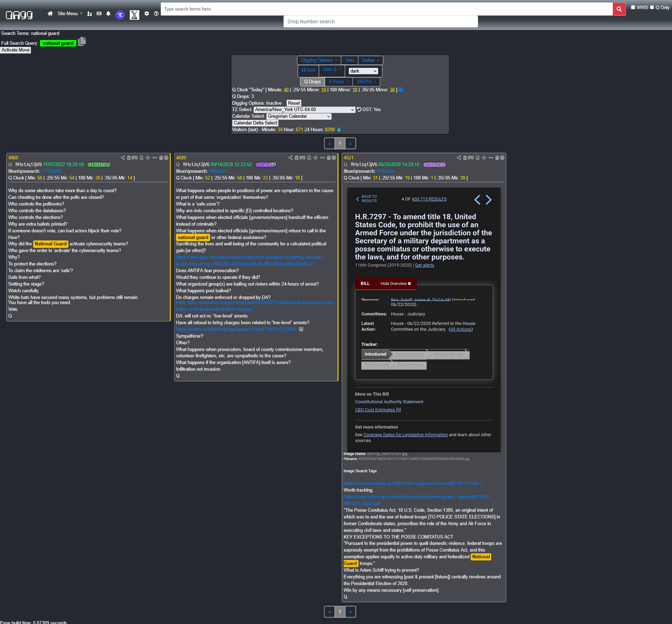This screenshot has width=672, height=624.
Task: Open the Truth Social purple icon
Action: (120, 15)
